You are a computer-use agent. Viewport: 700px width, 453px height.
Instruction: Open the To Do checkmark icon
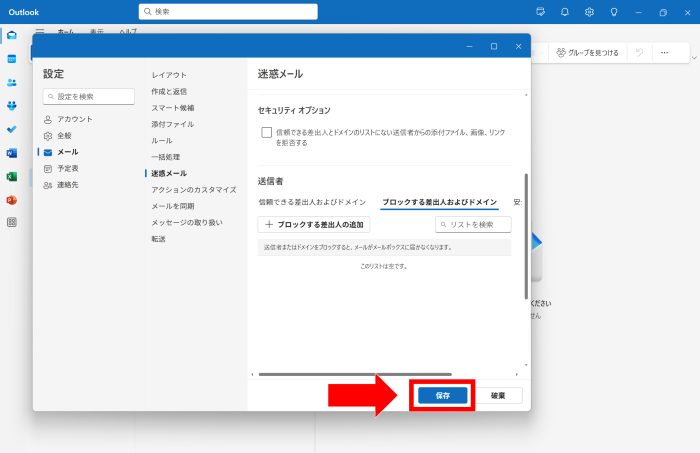tap(12, 129)
